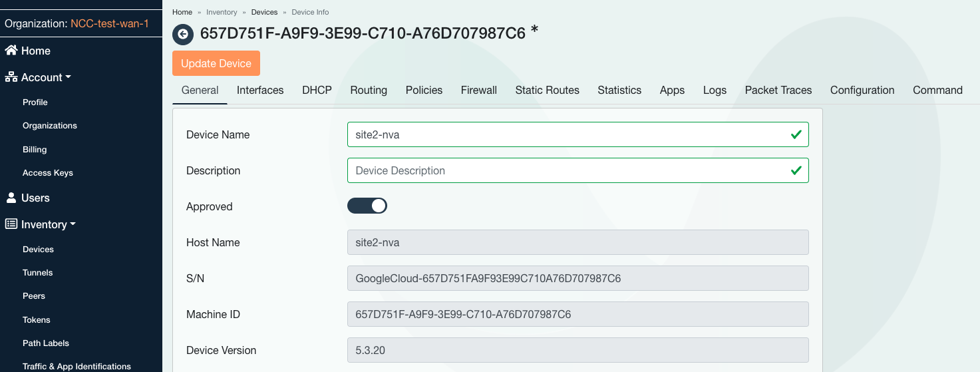Collapse the Inventory menu caret
The height and width of the screenshot is (372, 980).
coord(73,224)
